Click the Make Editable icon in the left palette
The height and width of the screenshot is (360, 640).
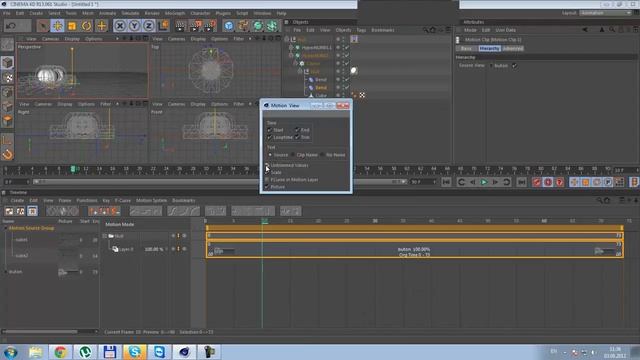7,44
